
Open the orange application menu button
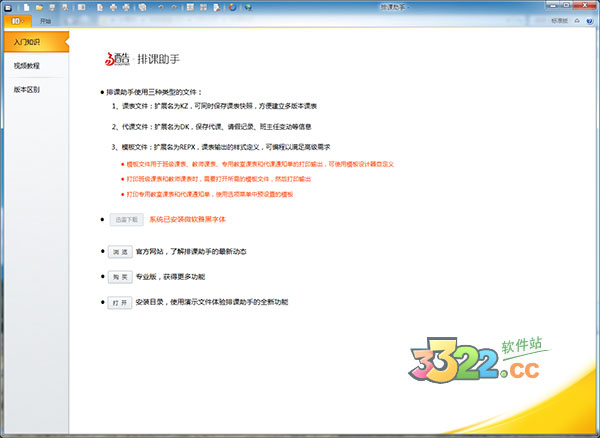click(x=18, y=21)
